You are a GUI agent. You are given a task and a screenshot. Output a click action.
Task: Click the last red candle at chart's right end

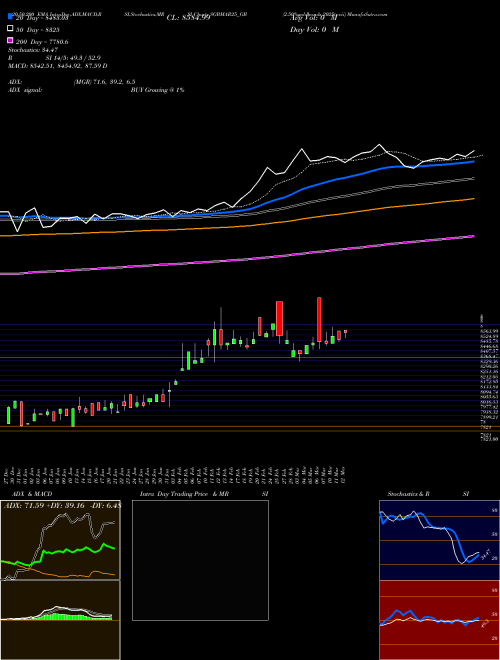coord(346,332)
